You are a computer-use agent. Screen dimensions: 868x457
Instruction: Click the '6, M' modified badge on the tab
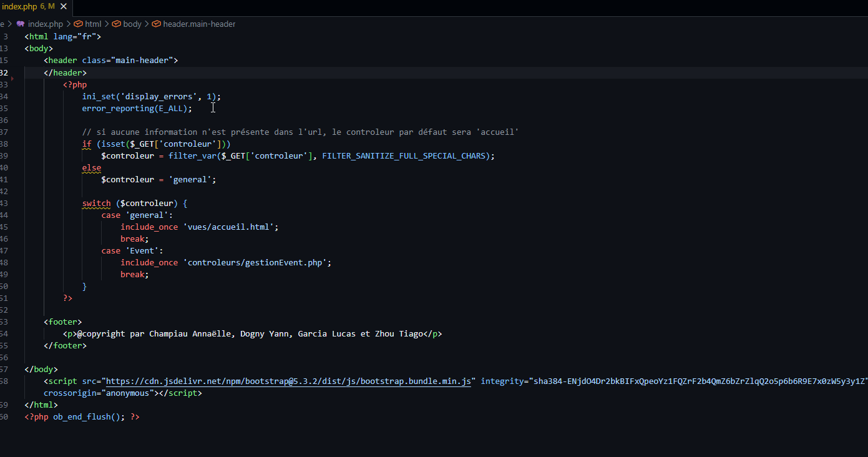click(48, 7)
